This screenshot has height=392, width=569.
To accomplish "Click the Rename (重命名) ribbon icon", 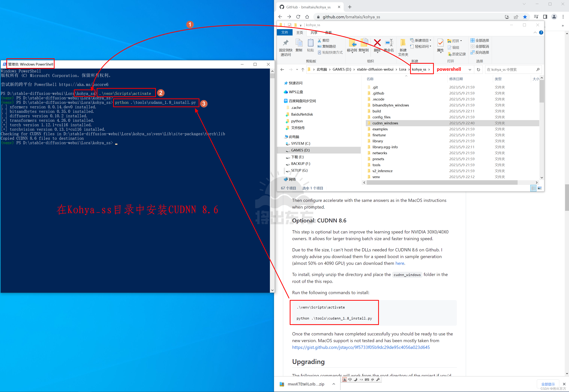I will [389, 43].
